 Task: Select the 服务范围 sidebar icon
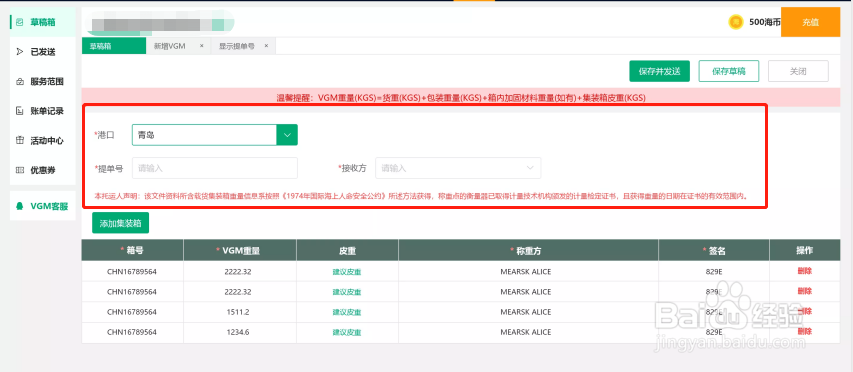pos(20,82)
